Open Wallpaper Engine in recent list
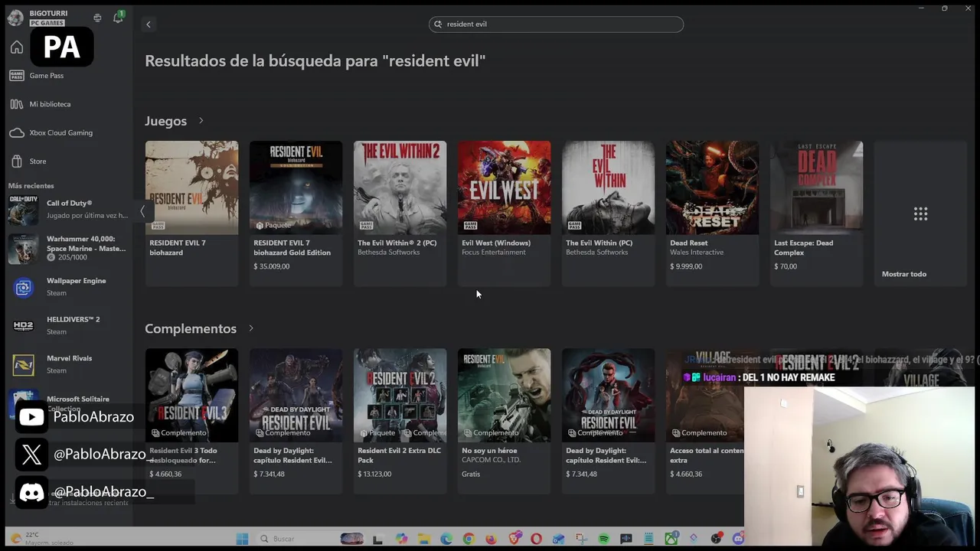This screenshot has height=551, width=980. click(x=68, y=287)
